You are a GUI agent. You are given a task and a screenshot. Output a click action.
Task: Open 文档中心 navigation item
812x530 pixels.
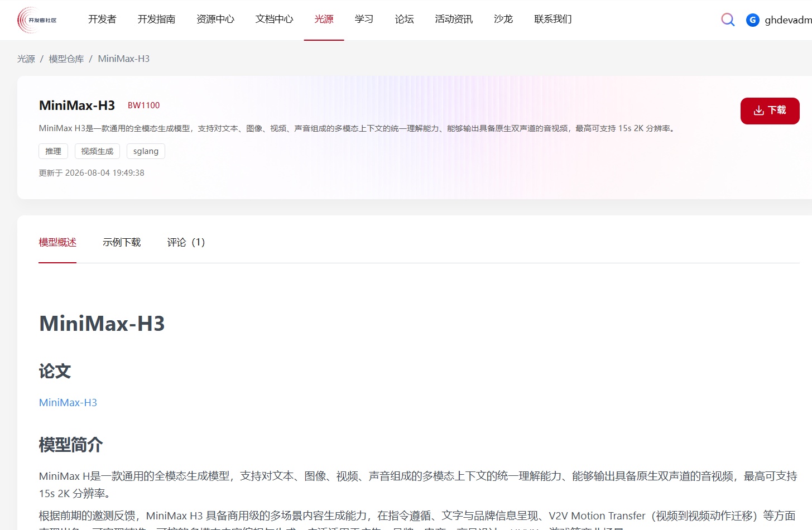(x=274, y=20)
